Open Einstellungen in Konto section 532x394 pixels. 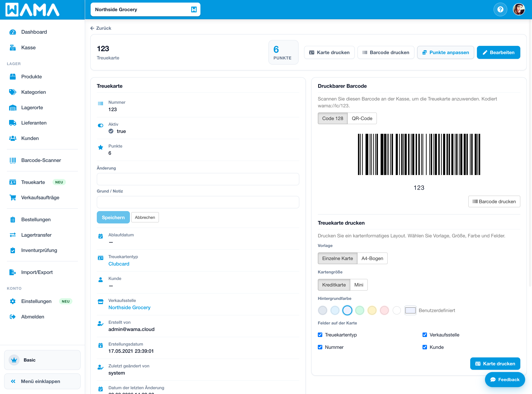coord(42,301)
